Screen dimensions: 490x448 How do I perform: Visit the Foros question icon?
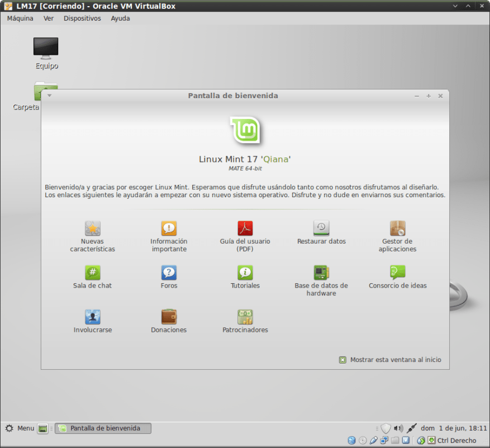pyautogui.click(x=169, y=272)
